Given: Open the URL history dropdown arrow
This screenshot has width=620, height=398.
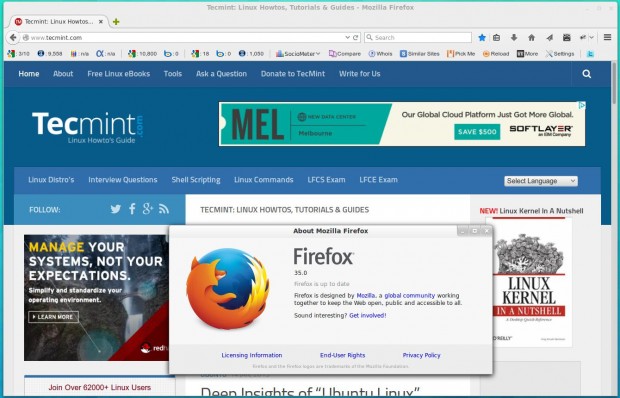Looking at the screenshot, I should 347,38.
